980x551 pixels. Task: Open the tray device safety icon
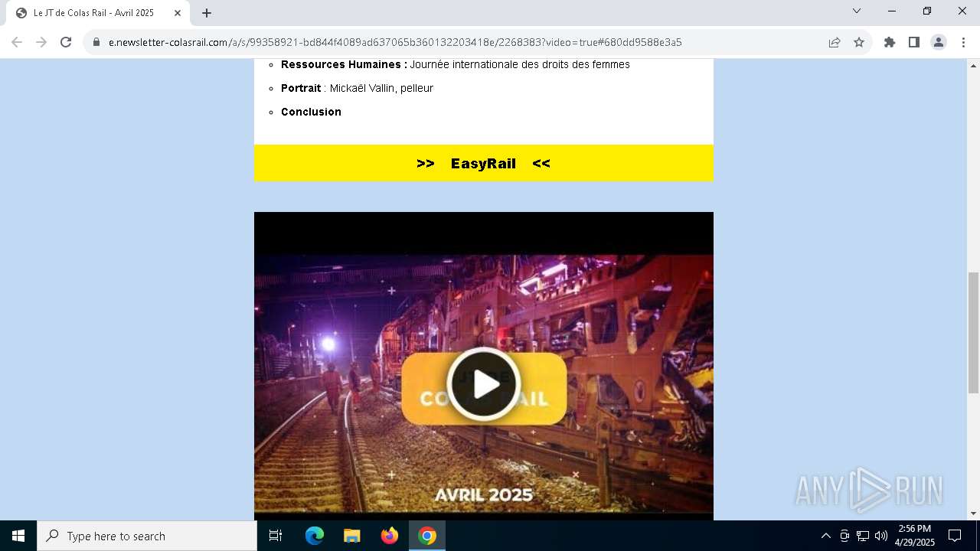coord(844,536)
